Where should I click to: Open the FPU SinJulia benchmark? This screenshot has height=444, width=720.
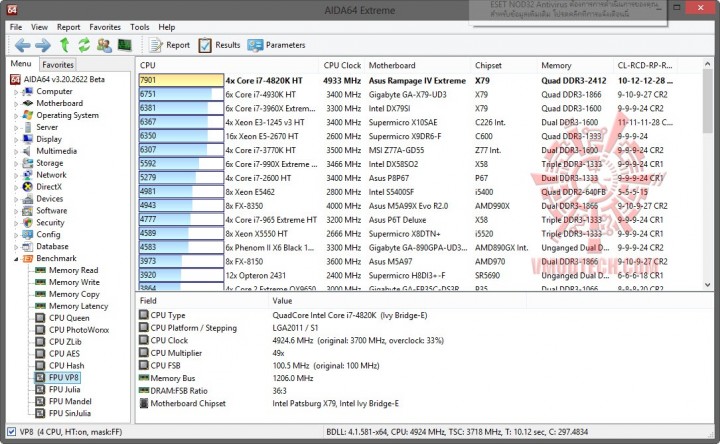(63, 413)
